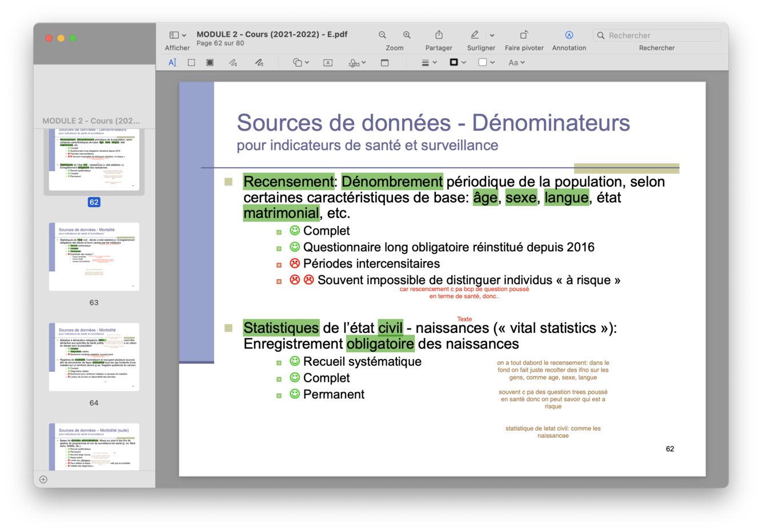Open the Morbidité (suite) page thumbnail
762x532 pixels.
pos(94,447)
